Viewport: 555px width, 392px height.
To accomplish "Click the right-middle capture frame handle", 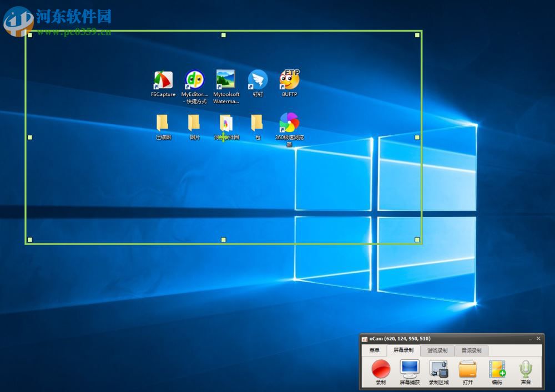I will tap(417, 137).
